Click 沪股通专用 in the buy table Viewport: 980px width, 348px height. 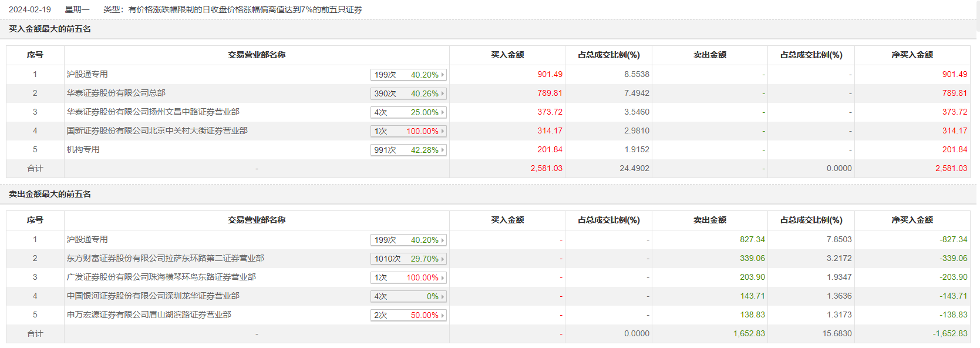[x=87, y=74]
